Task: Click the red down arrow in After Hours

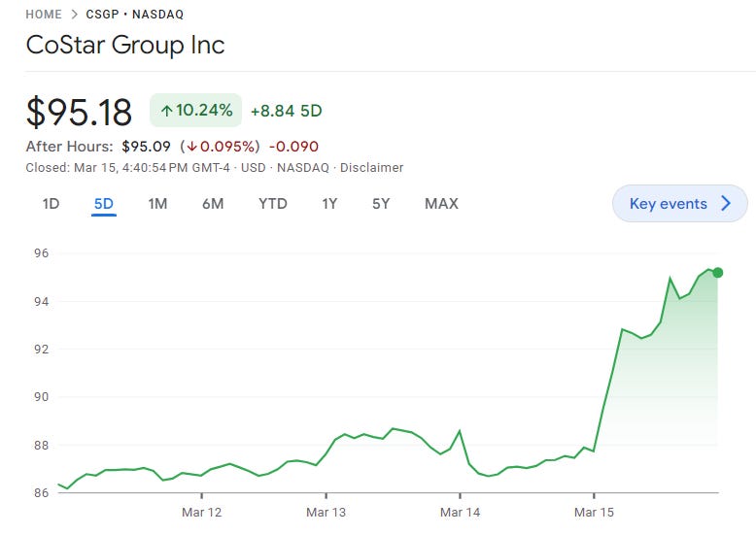Action: [191, 147]
